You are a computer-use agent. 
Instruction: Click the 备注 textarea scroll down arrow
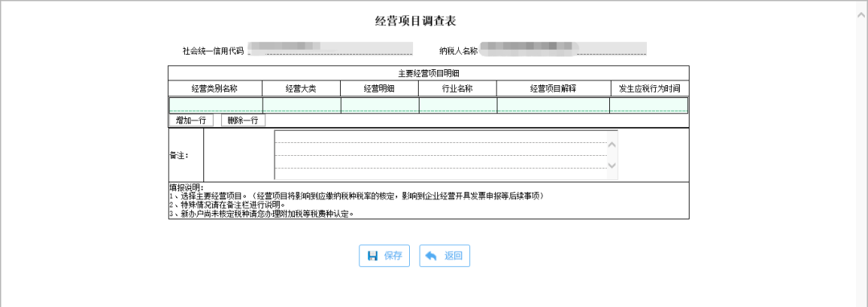click(612, 165)
